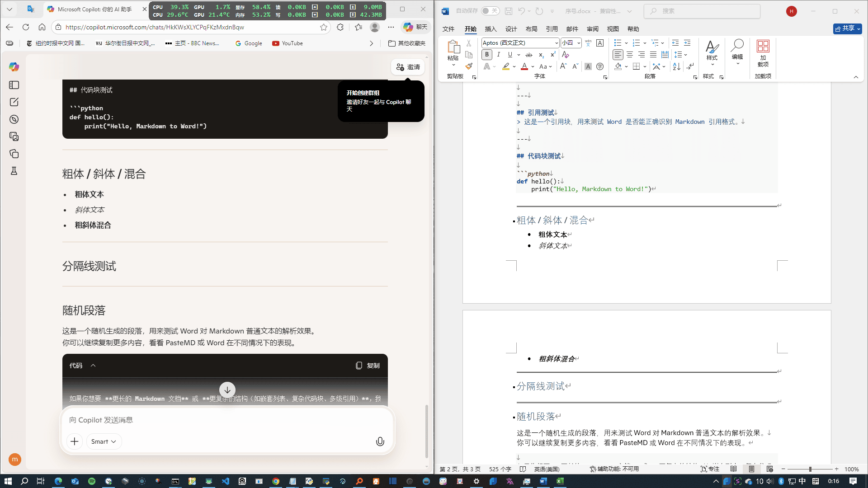Screen dimensions: 868x488
Task: Open the 插入 ribbon tab
Action: 491,29
